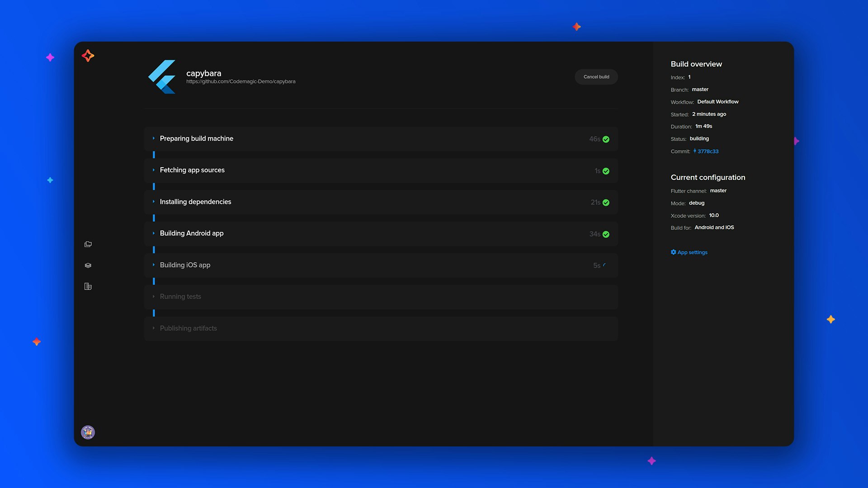Expand the Publishing artifacts step
The width and height of the screenshot is (868, 488).
tap(154, 328)
